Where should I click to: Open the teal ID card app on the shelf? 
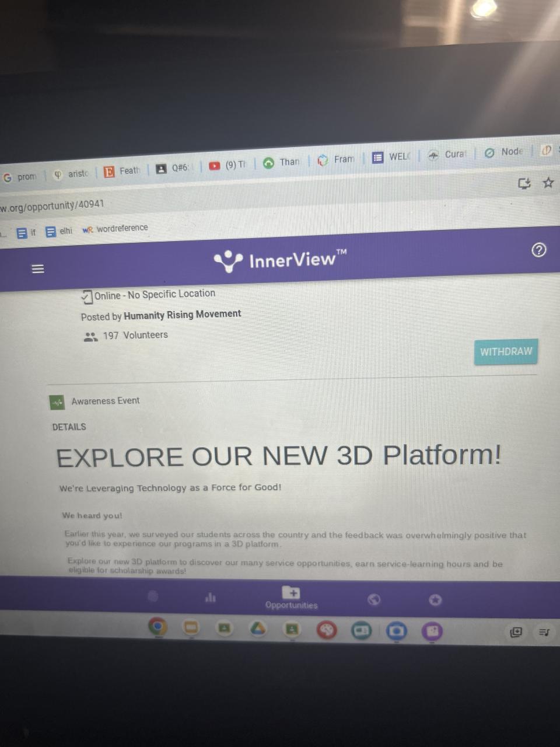point(362,631)
